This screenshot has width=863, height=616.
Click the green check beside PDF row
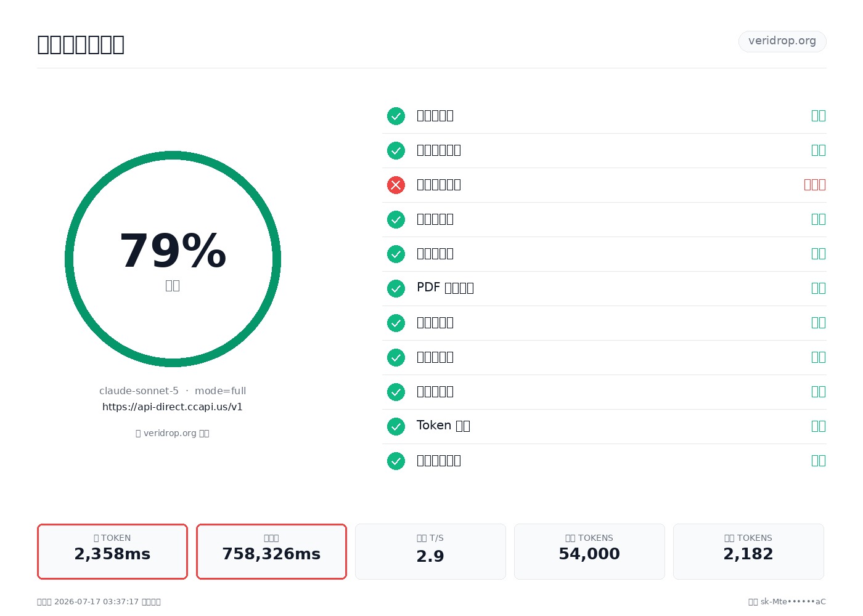coord(396,288)
